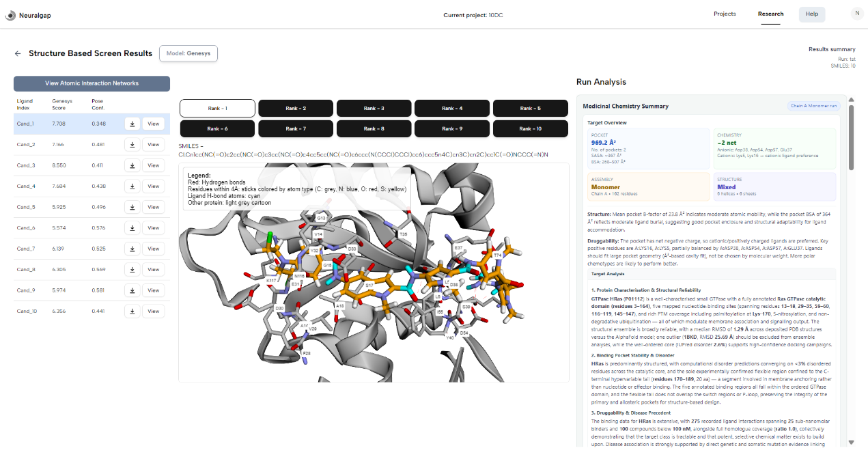Click the Chain A Monomer run badge
The image size is (868, 459).
click(x=813, y=106)
